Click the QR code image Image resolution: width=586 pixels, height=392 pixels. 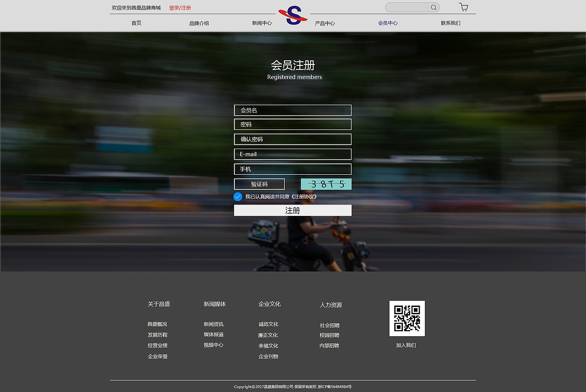(407, 318)
